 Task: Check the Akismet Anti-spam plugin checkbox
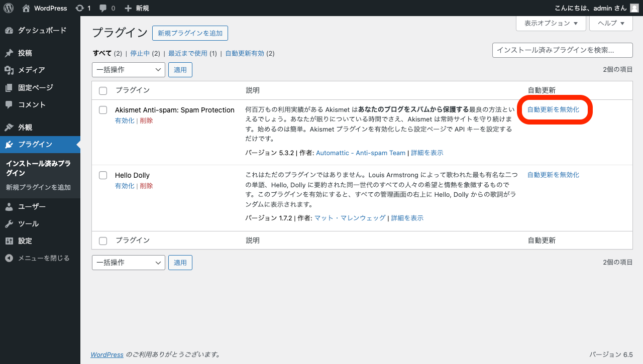(x=103, y=110)
